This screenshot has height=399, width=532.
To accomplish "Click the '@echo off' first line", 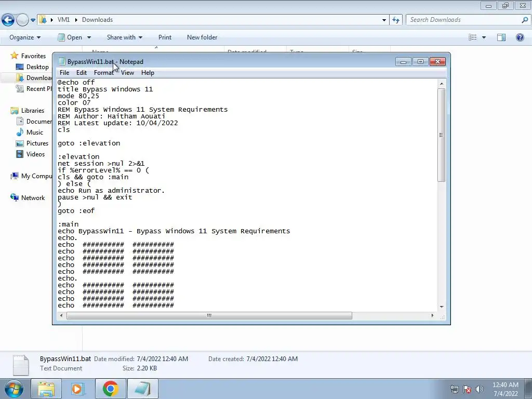I will coord(76,83).
